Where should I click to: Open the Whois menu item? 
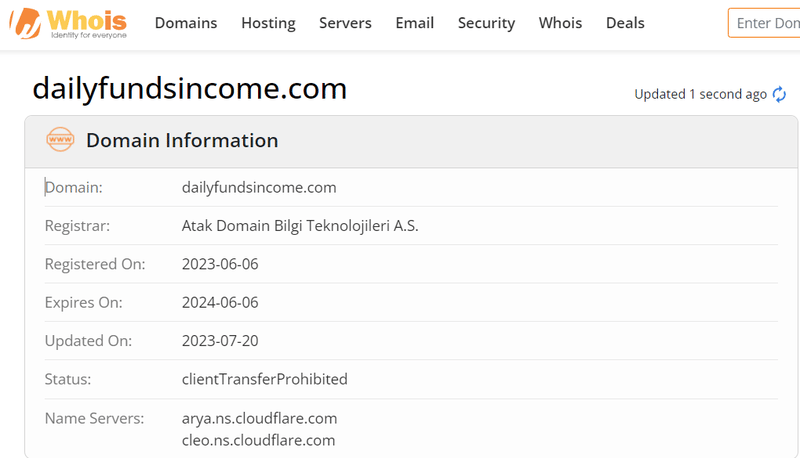pos(560,23)
